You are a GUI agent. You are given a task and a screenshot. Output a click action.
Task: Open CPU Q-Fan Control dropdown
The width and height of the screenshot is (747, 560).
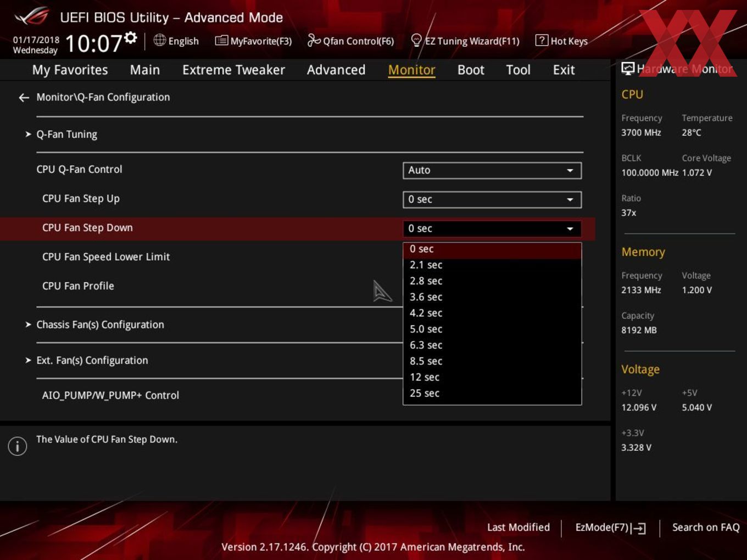(492, 170)
